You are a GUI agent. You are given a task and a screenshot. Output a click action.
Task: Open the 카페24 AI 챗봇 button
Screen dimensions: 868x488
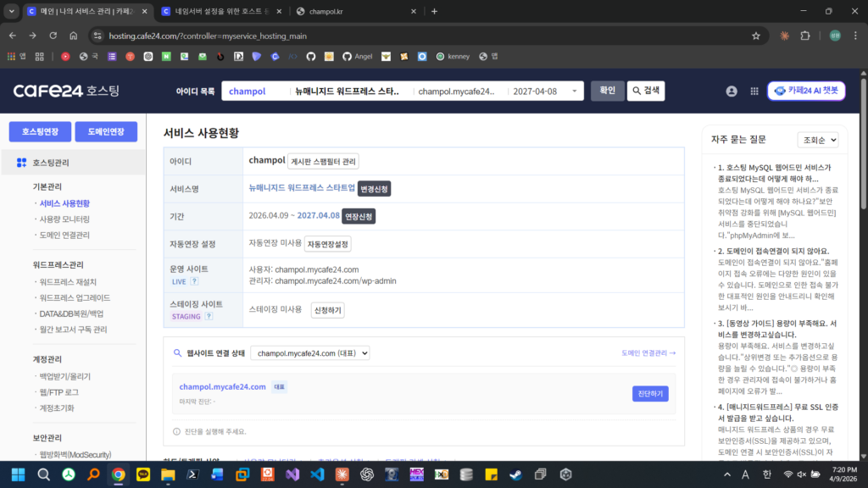point(806,91)
